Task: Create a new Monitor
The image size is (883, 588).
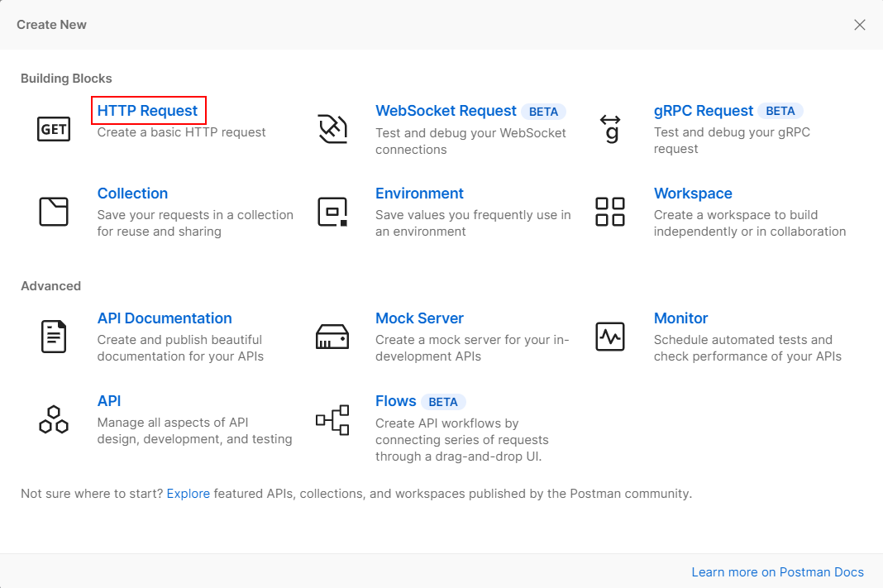Action: point(680,318)
